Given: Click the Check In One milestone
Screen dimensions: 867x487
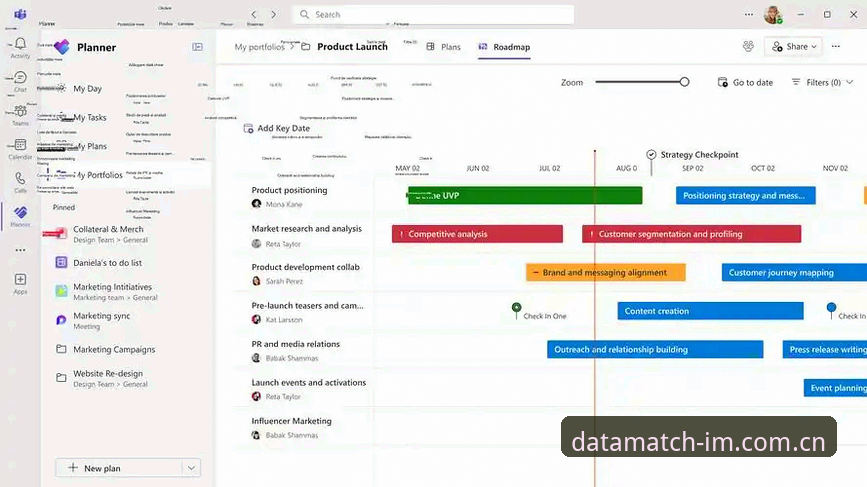Looking at the screenshot, I should 516,307.
